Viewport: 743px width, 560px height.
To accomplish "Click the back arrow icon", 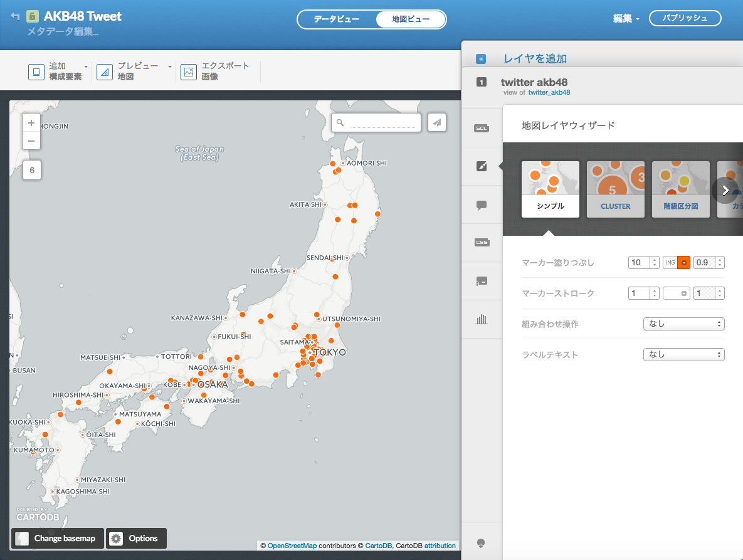I will coord(15,16).
